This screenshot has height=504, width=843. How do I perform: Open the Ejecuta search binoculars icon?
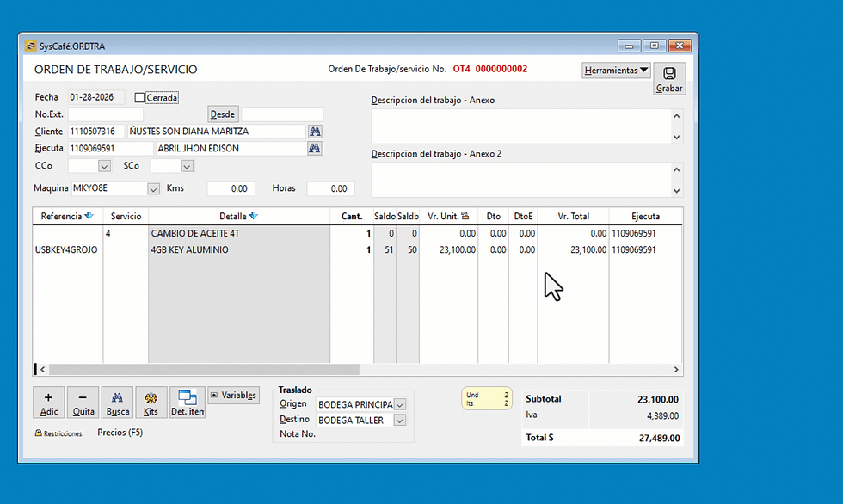[315, 148]
